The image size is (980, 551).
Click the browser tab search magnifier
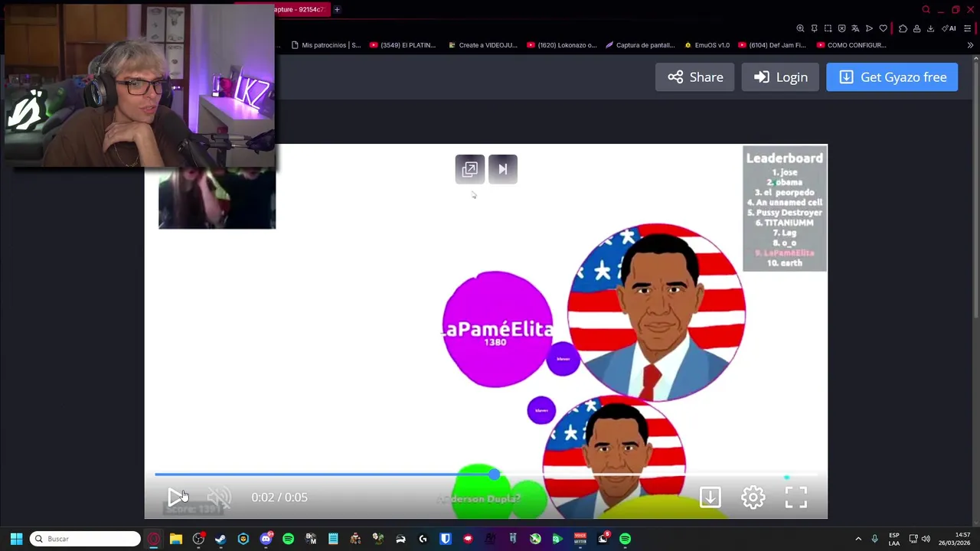tap(926, 9)
